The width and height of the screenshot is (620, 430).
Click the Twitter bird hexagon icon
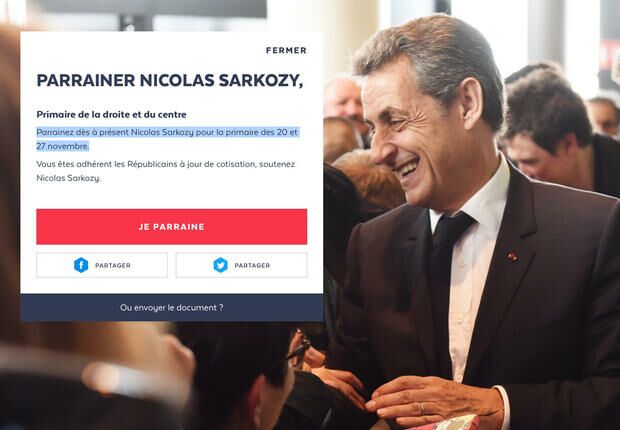[221, 265]
